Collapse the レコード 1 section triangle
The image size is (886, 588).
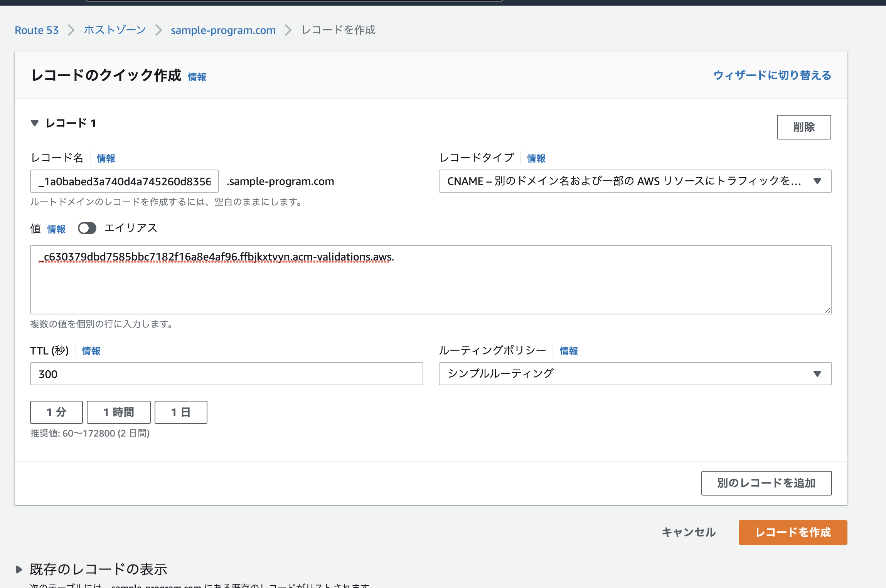[x=35, y=123]
